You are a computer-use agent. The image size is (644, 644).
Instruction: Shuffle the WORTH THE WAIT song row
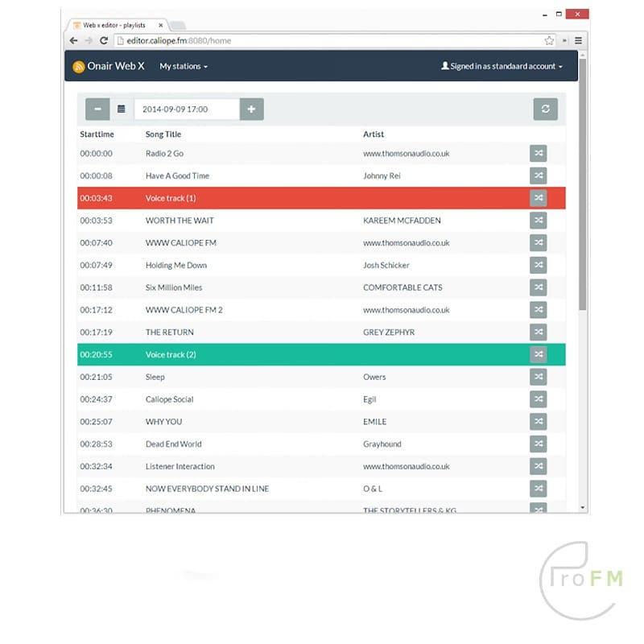pyautogui.click(x=538, y=221)
